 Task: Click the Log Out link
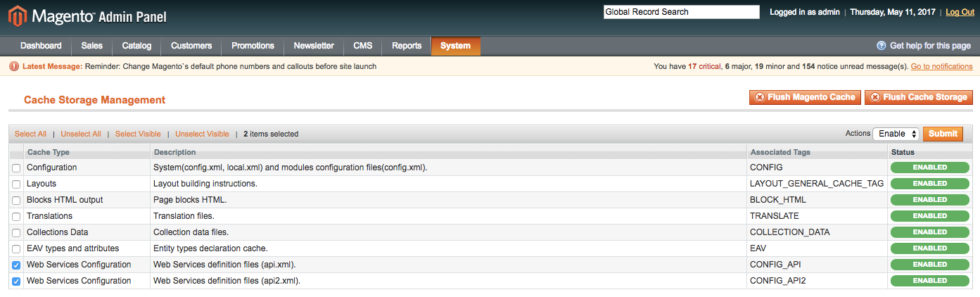point(960,12)
